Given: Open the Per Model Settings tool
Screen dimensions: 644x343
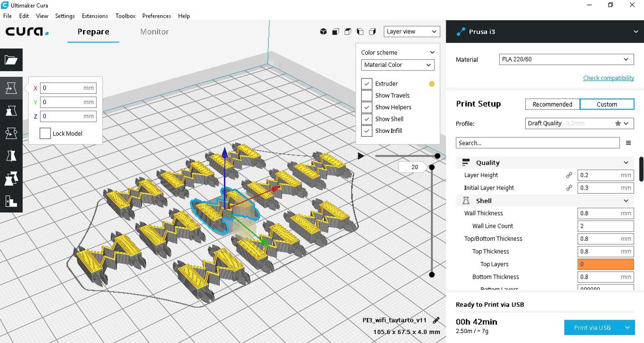Looking at the screenshot, I should 11,179.
